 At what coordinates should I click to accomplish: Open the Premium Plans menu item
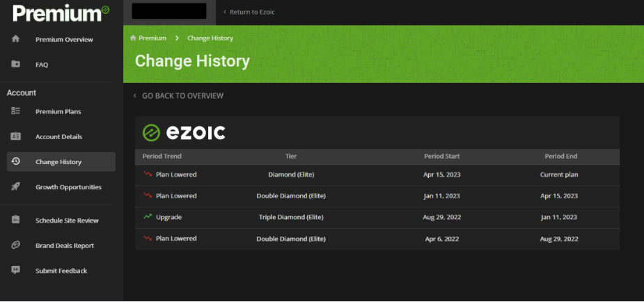(58, 111)
